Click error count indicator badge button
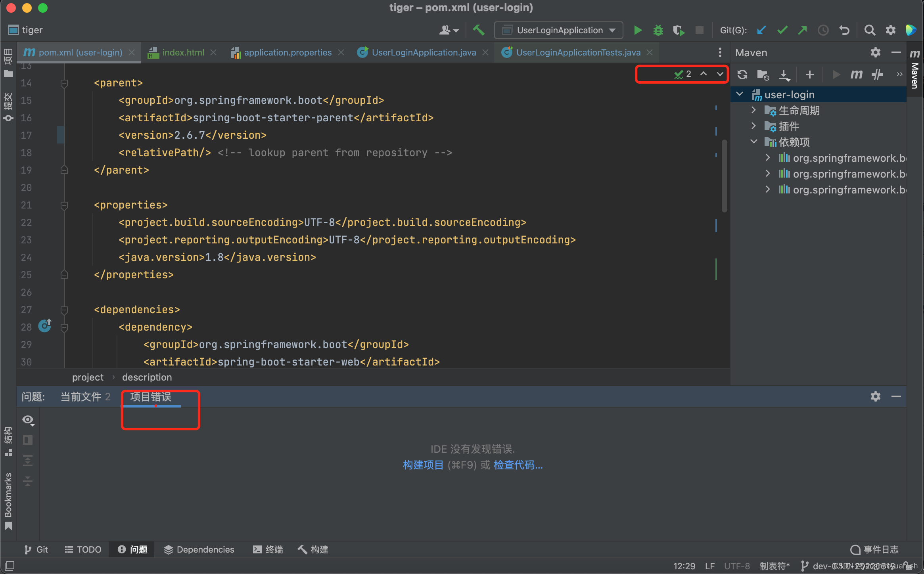 pos(681,73)
